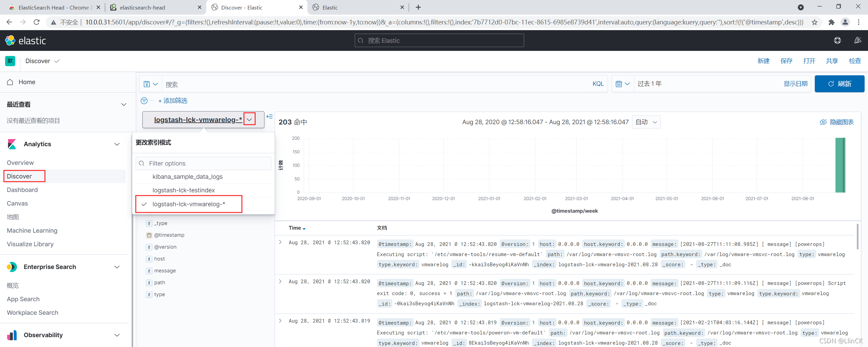Click 保存 to save search
This screenshot has height=347, width=868.
pyautogui.click(x=786, y=61)
